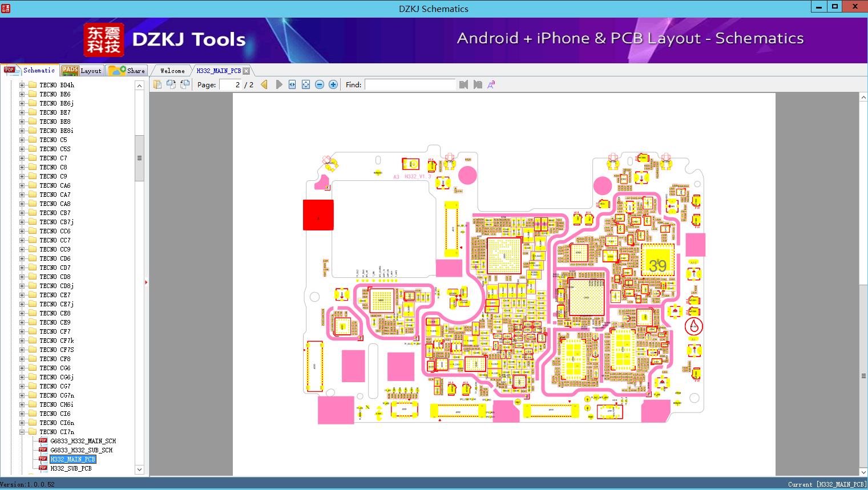
Task: Expand the TECNO CF8 tree node
Action: 22,359
